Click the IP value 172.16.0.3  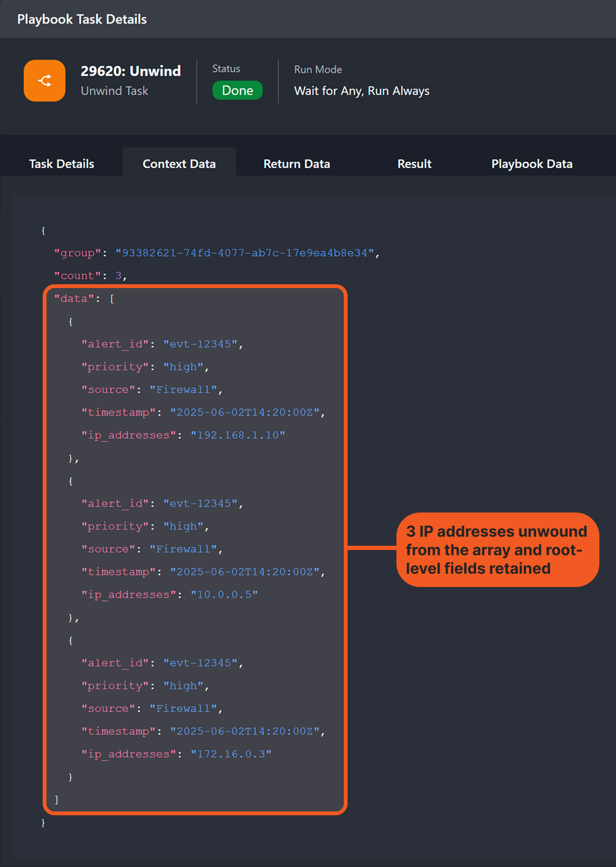tap(231, 754)
